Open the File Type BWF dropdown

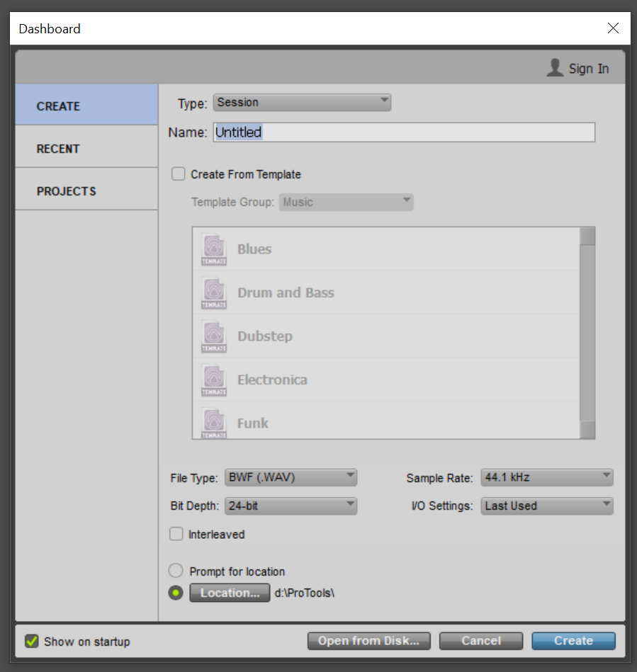tap(291, 477)
